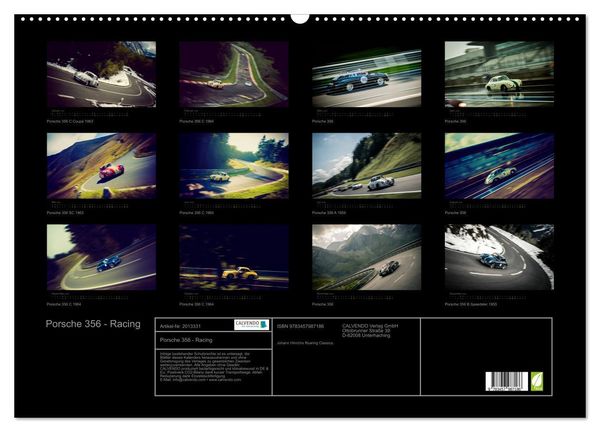Click the 'Artikel-Nr. 2013331' text

click(180, 326)
